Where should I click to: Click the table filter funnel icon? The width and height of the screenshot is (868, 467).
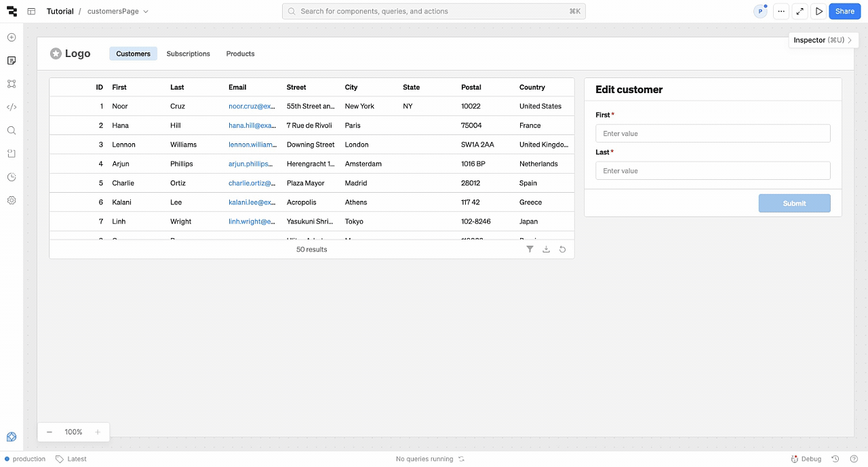pos(530,250)
